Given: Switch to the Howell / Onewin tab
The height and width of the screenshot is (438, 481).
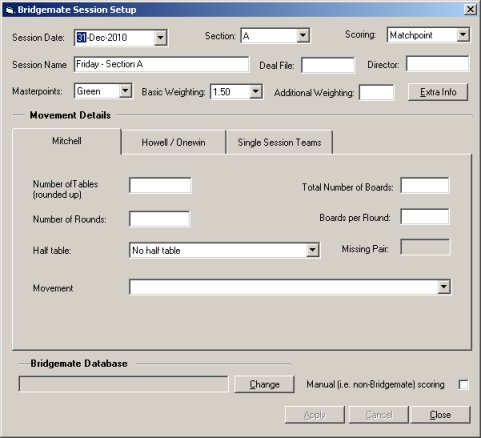Looking at the screenshot, I should pos(173,143).
